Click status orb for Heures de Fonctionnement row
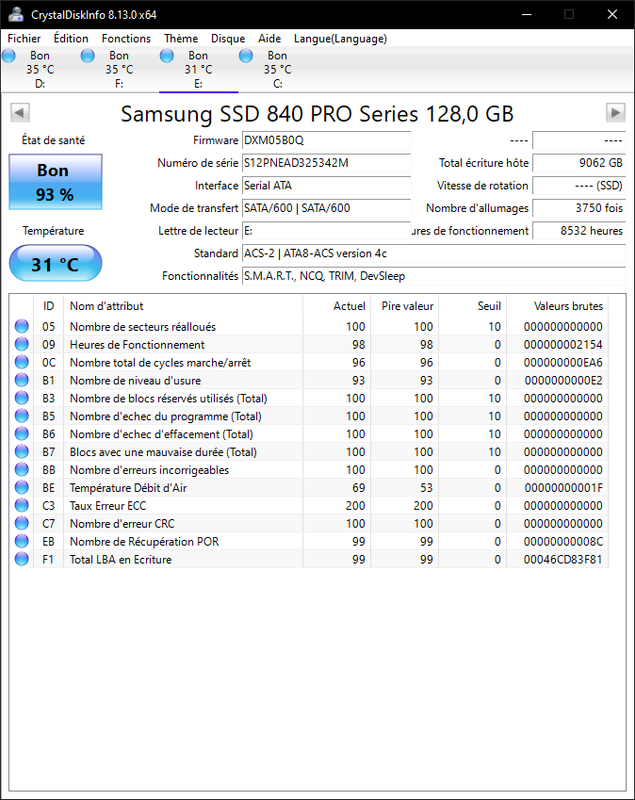 [x=21, y=344]
